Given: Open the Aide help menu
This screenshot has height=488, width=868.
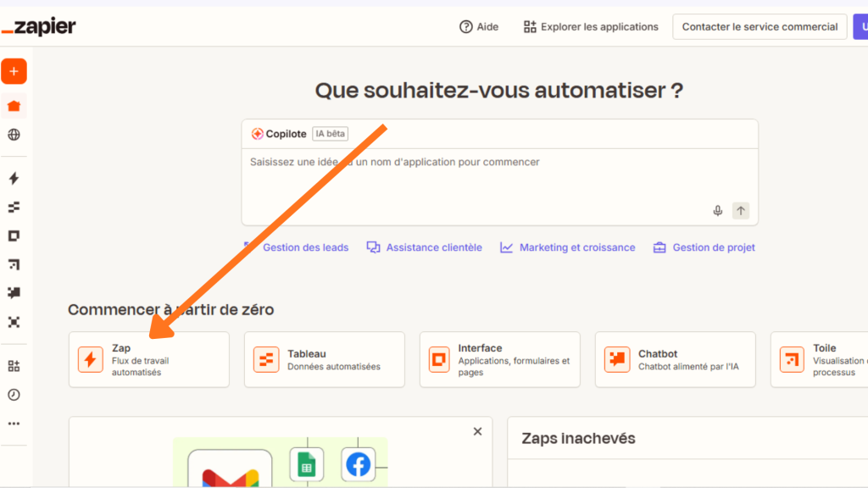Looking at the screenshot, I should (479, 26).
